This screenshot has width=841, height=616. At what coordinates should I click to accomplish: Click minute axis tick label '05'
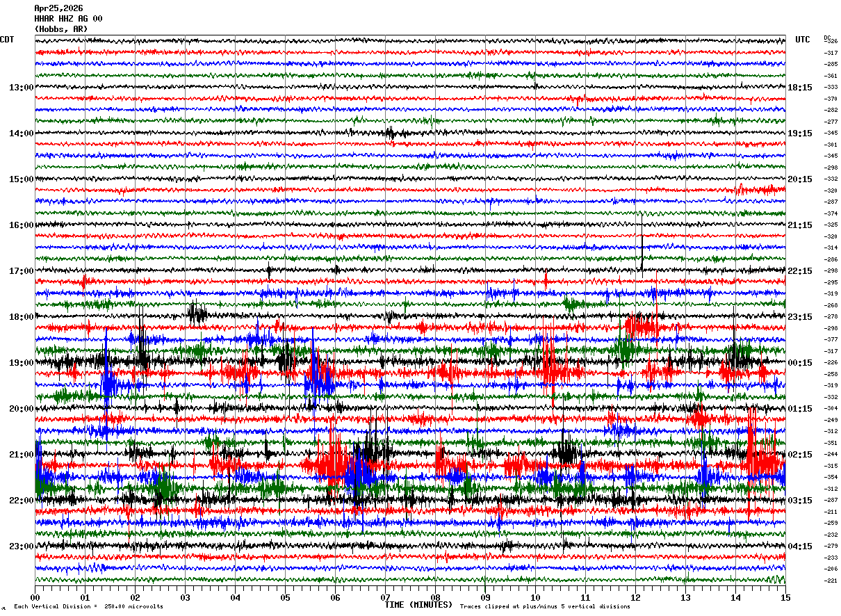click(x=285, y=598)
